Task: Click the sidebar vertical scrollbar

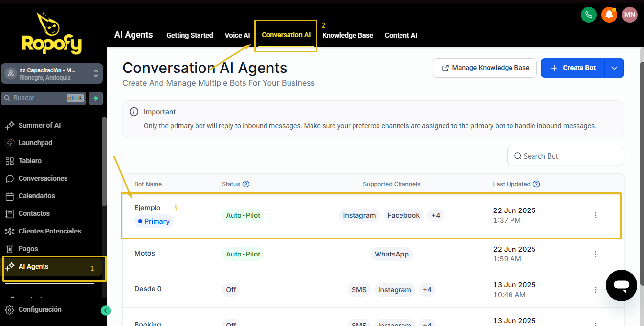Action: (x=104, y=162)
